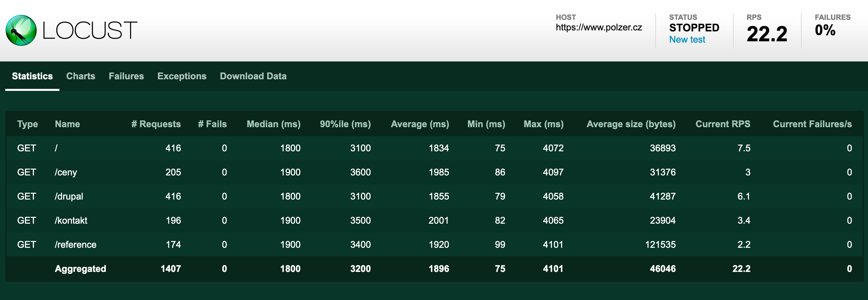Go to the Download Data tab
Screen dimensions: 868x300
(253, 76)
